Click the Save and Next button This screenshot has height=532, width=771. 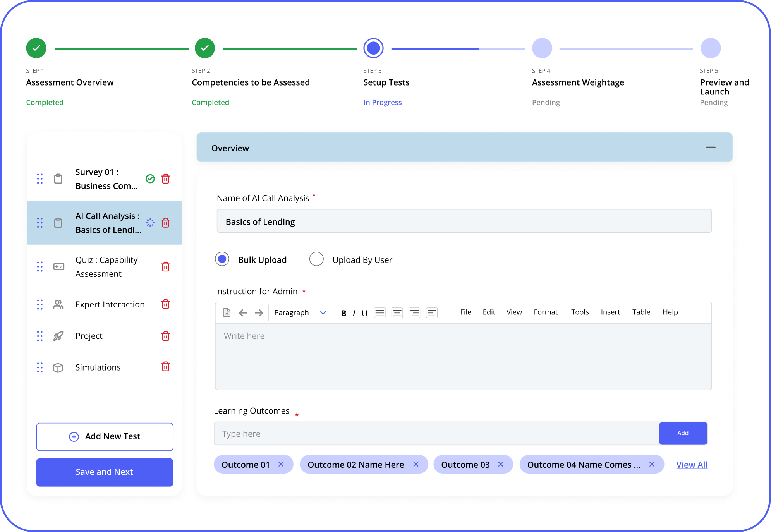click(105, 472)
